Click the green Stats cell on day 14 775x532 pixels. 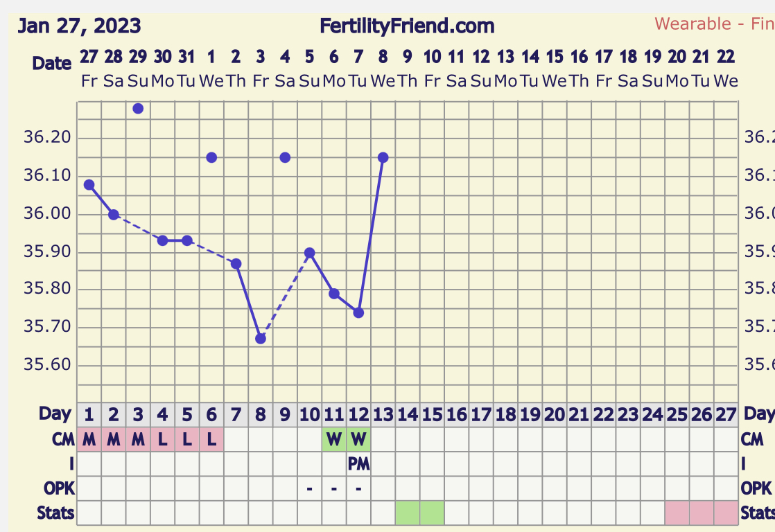(x=408, y=513)
